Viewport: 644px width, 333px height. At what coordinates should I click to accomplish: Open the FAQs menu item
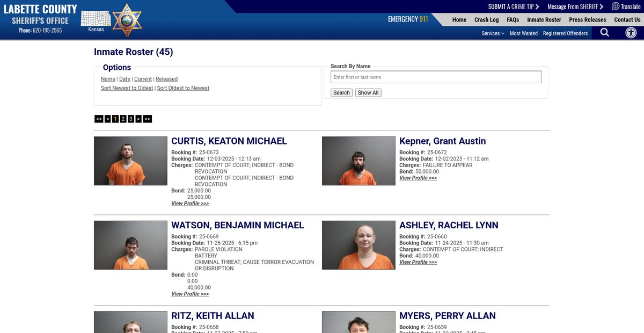pyautogui.click(x=513, y=20)
